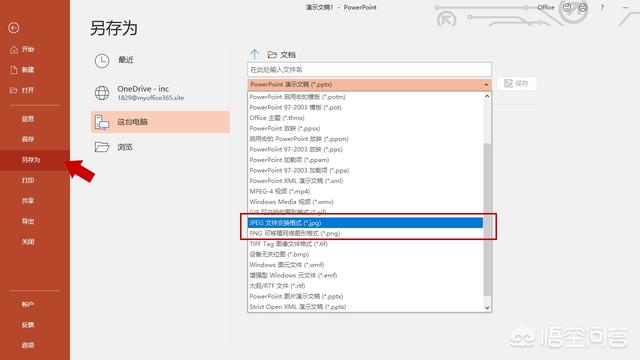Click the smiley feedback face icon
The height and width of the screenshot is (360, 640).
567,7
